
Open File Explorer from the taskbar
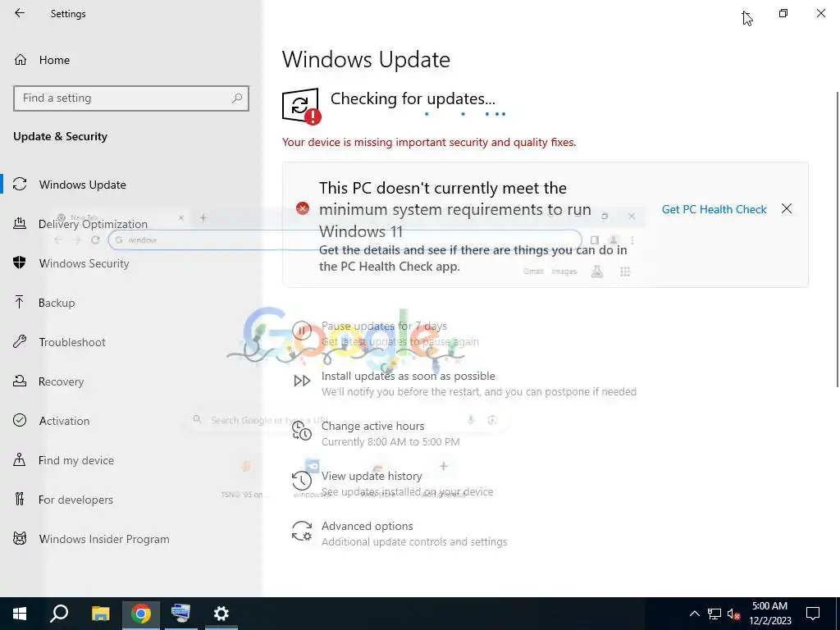[100, 614]
